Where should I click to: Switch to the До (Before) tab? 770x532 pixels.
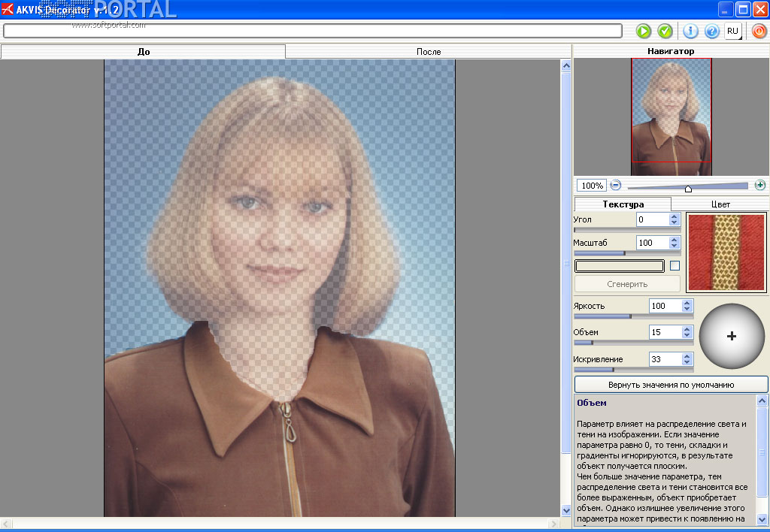(x=143, y=52)
